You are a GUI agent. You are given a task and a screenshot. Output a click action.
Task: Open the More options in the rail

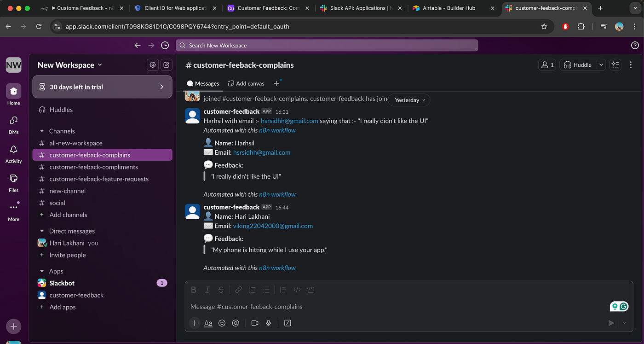[x=13, y=210]
